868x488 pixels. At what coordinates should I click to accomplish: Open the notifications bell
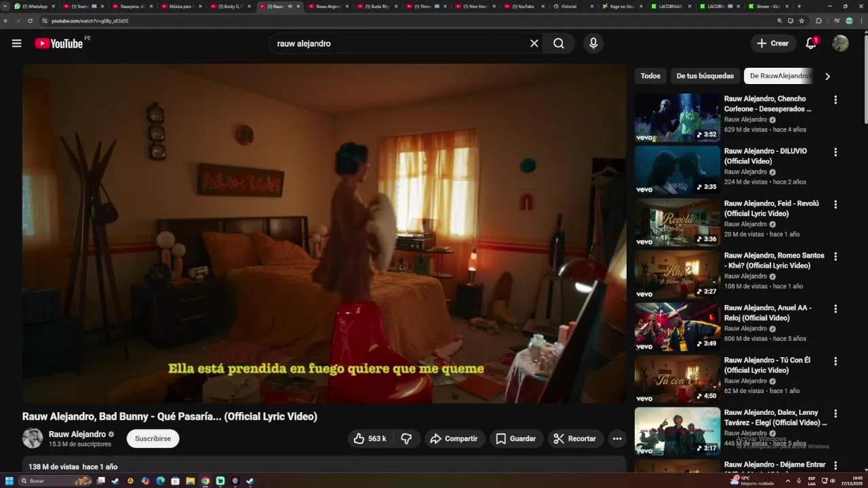[811, 43]
